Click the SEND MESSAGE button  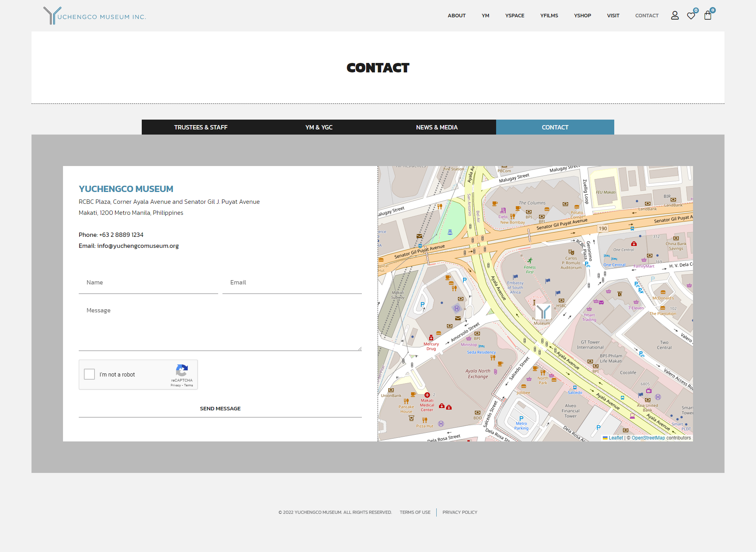(x=220, y=408)
